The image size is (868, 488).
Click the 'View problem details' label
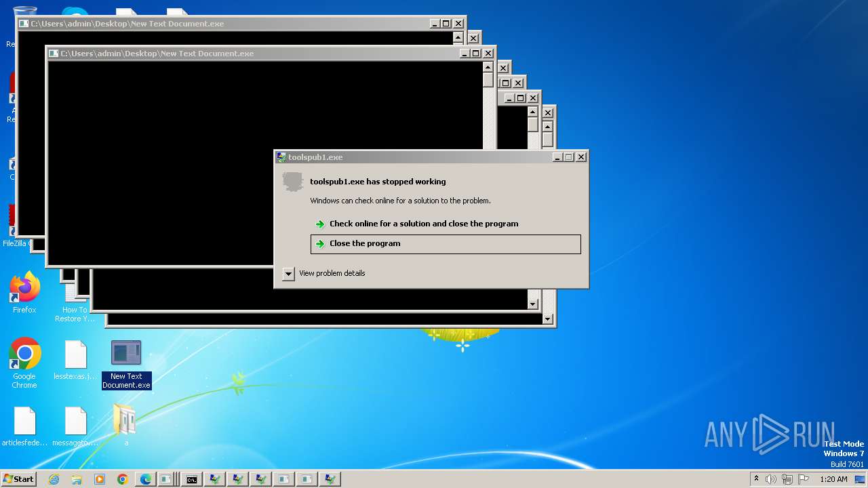point(332,273)
